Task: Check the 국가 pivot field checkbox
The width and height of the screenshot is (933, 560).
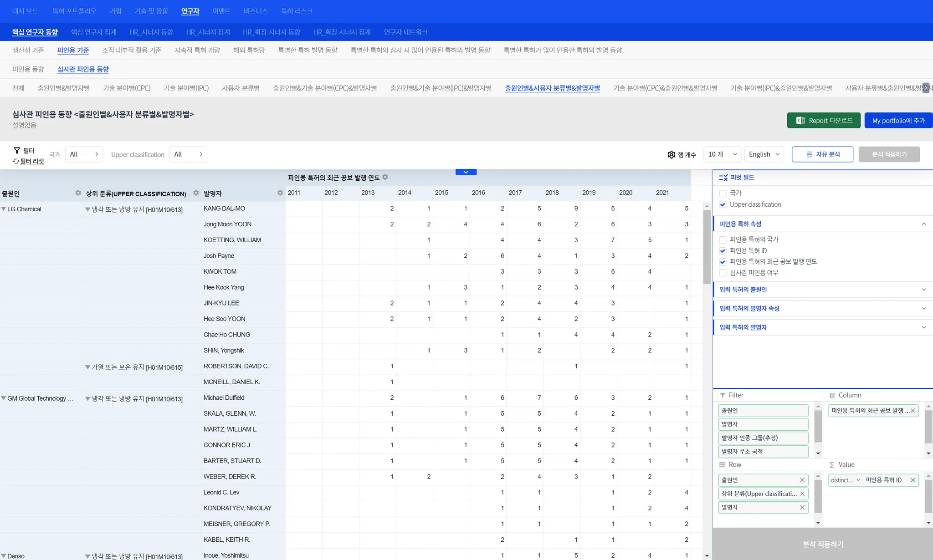Action: (723, 193)
